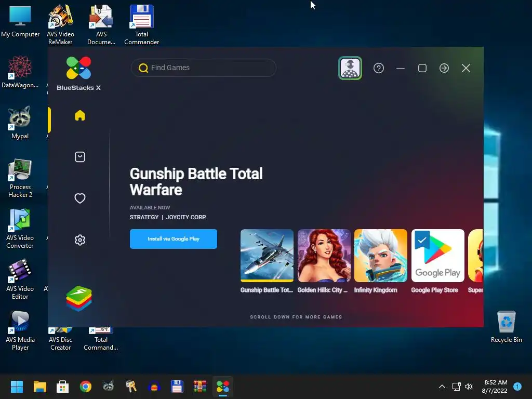Select AVS Disc Creator desktop icon

tap(60, 339)
